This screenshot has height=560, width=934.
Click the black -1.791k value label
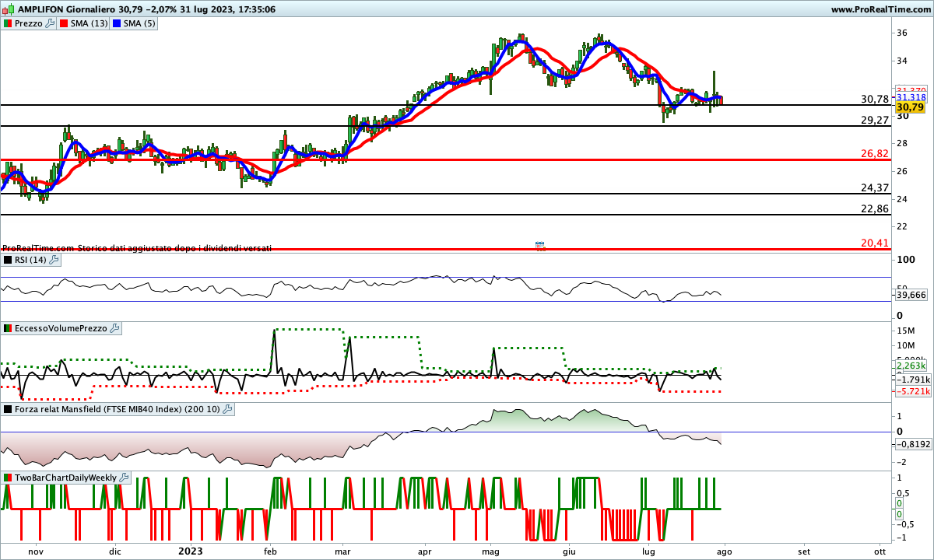(912, 380)
